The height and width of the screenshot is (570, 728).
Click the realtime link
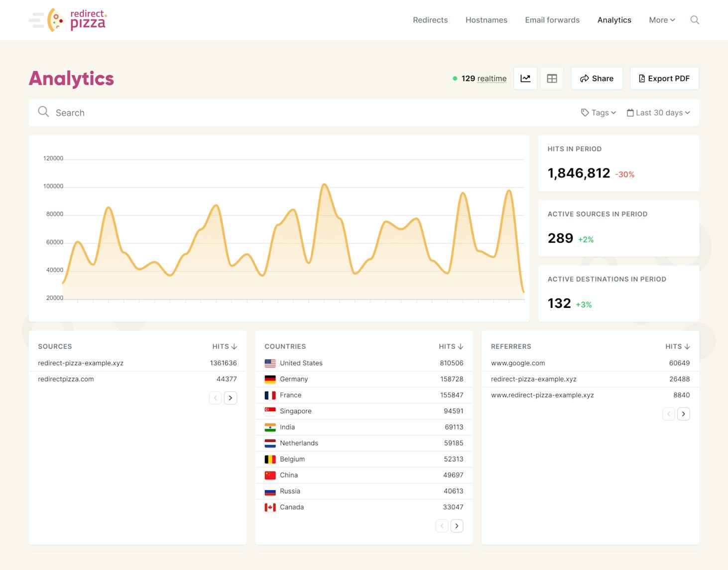[x=492, y=78]
